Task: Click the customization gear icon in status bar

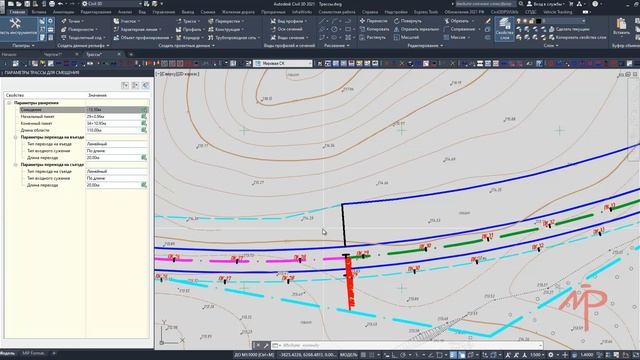Action: [551, 355]
